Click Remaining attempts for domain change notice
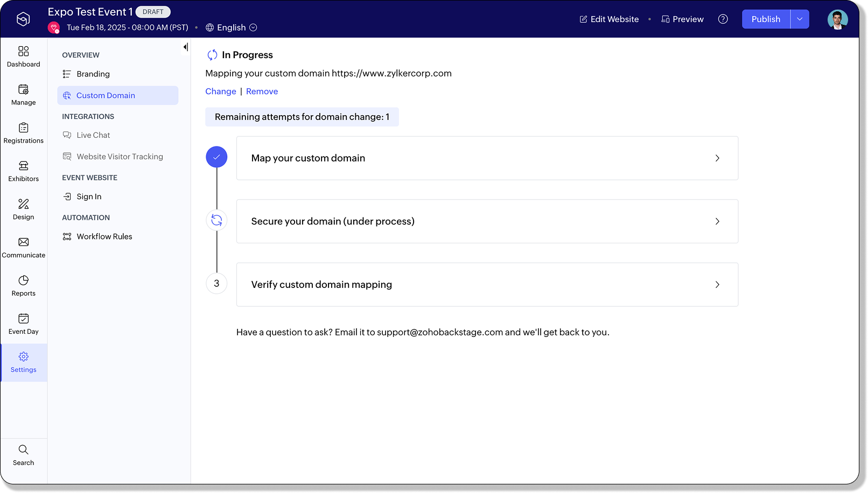This screenshot has width=868, height=493. point(302,117)
